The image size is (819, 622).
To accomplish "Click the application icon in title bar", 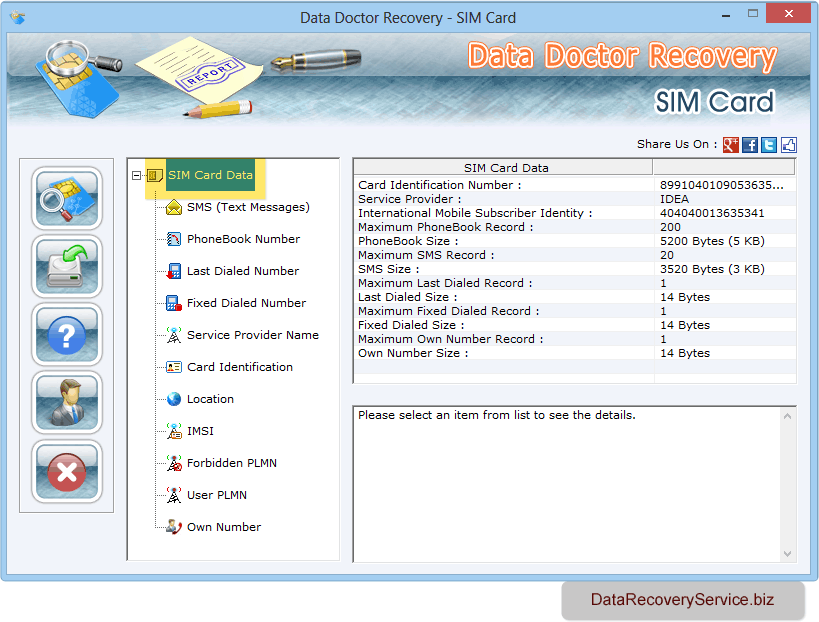I will 18,17.
